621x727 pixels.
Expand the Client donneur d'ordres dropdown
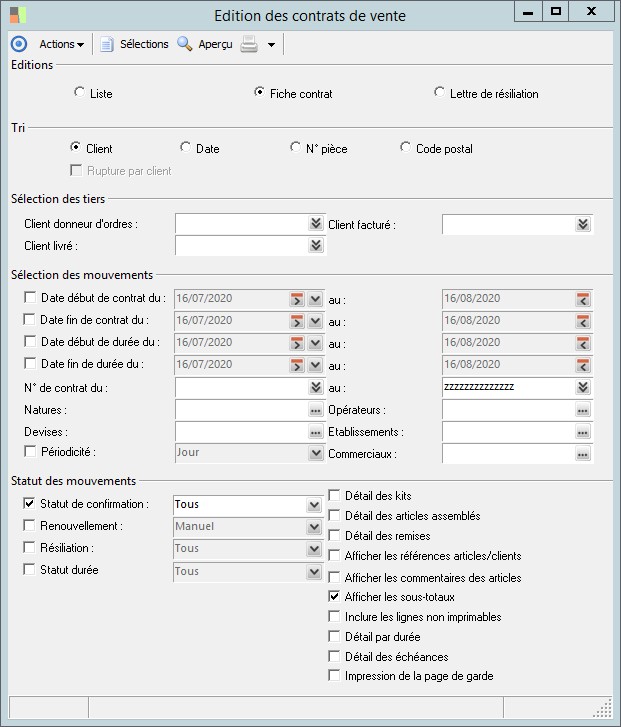point(315,223)
